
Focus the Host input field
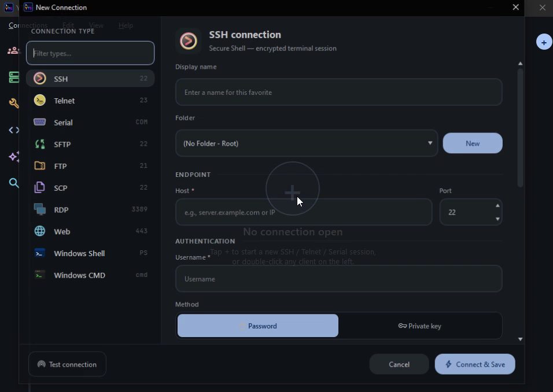pos(304,212)
